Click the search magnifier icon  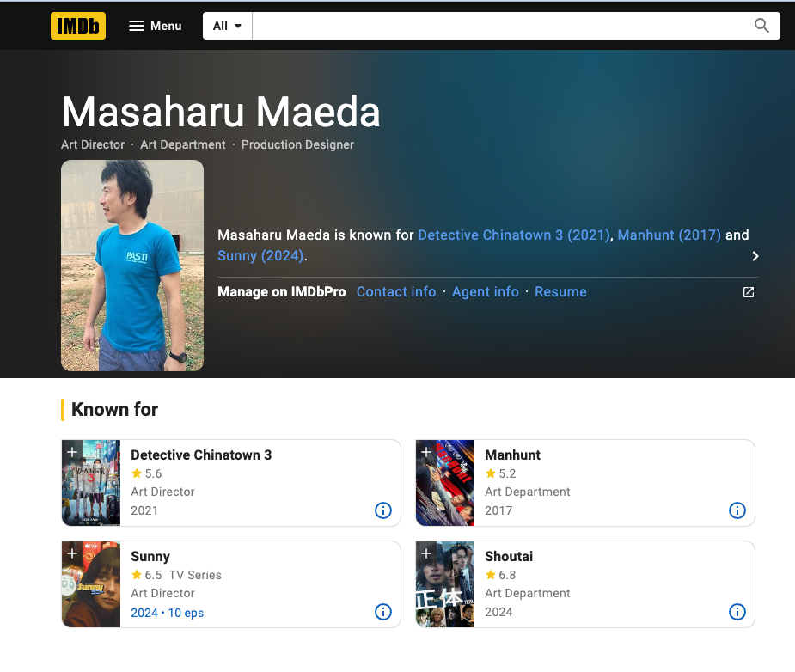[x=761, y=26]
